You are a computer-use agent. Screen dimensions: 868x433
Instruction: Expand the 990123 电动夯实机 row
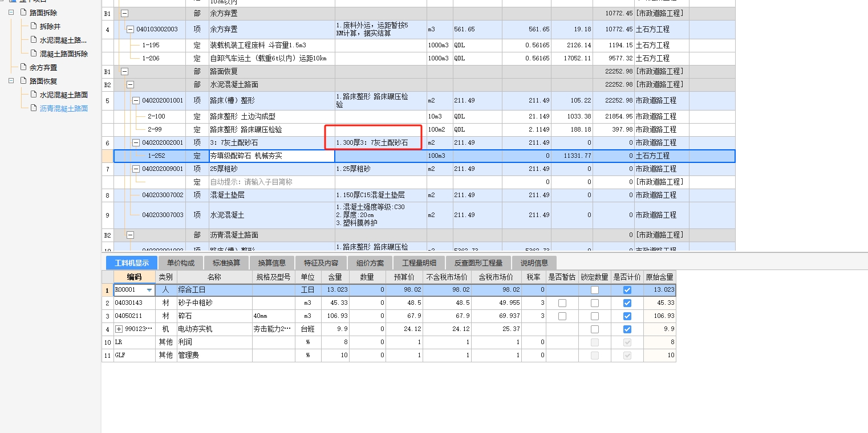tap(119, 329)
